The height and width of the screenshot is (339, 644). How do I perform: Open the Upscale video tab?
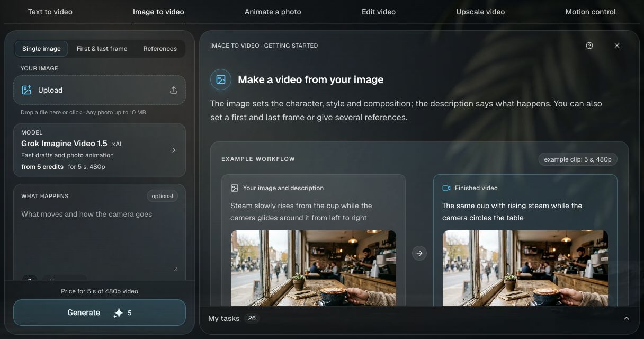tap(480, 12)
